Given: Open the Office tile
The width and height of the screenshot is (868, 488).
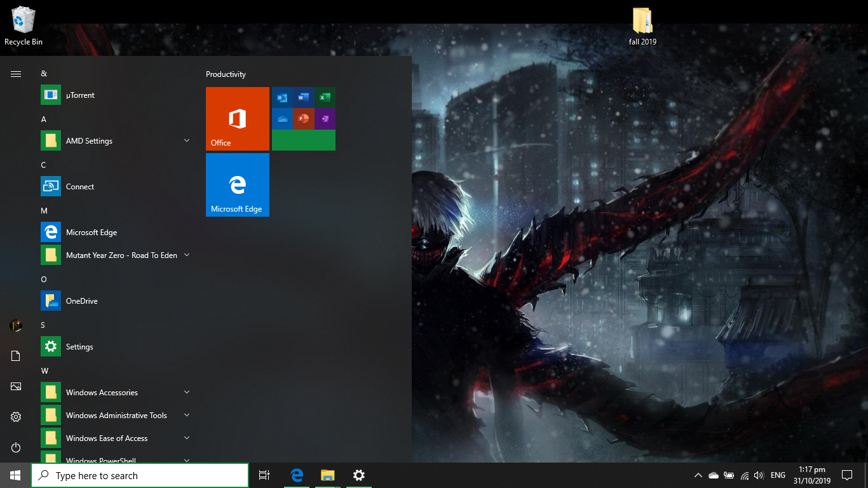Looking at the screenshot, I should pyautogui.click(x=238, y=119).
